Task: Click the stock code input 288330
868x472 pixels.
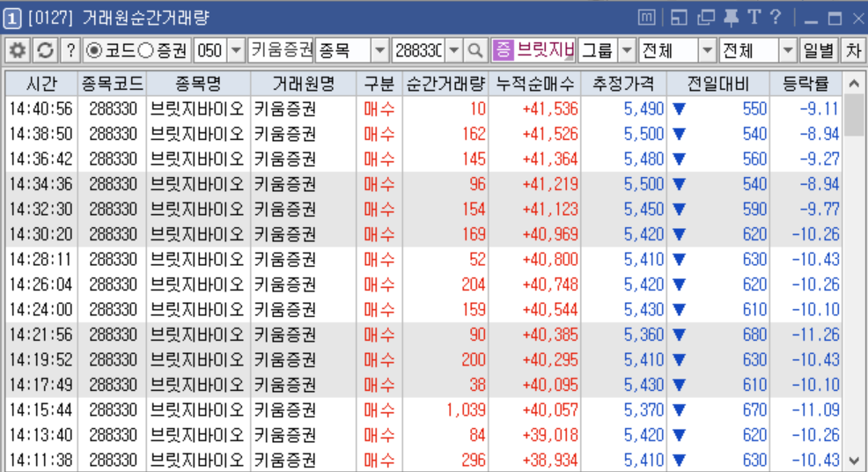Action: 419,51
